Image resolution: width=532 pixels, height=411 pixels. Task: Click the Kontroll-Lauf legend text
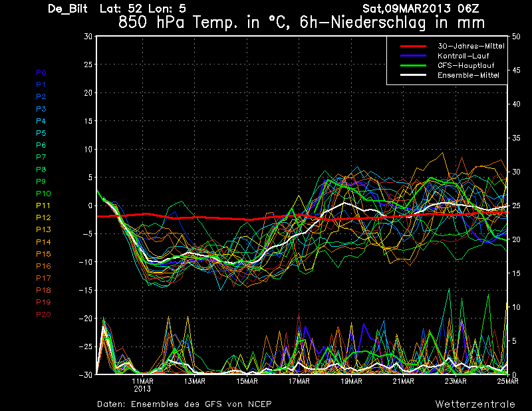click(463, 56)
